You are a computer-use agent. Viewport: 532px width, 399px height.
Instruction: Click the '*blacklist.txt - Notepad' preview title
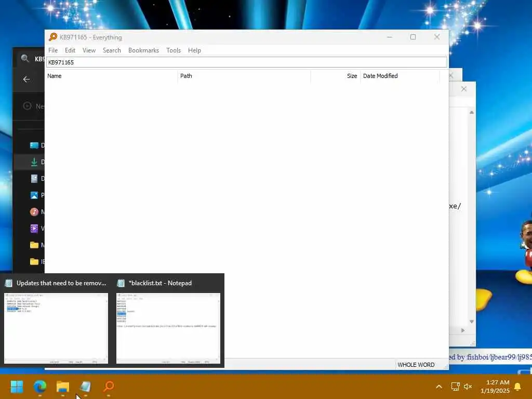click(160, 283)
